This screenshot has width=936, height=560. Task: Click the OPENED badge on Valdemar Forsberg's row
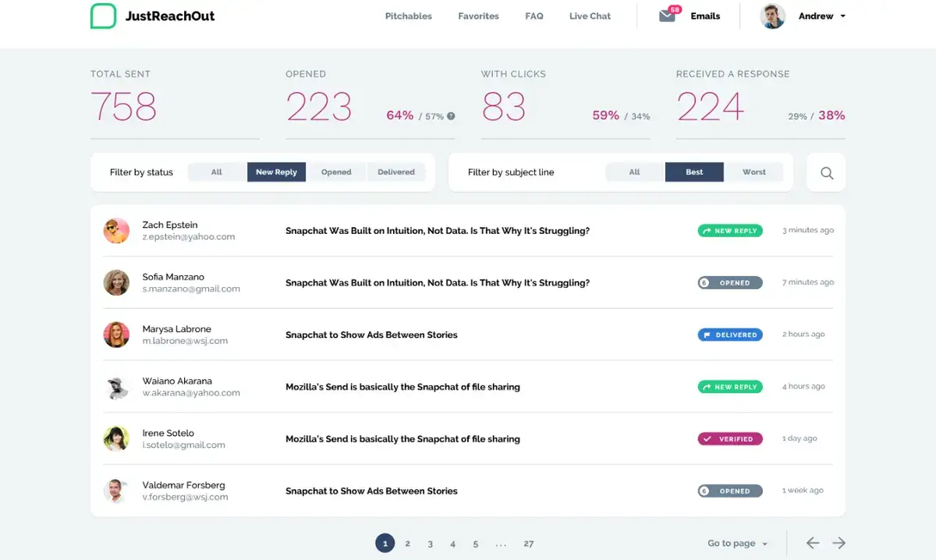[730, 491]
